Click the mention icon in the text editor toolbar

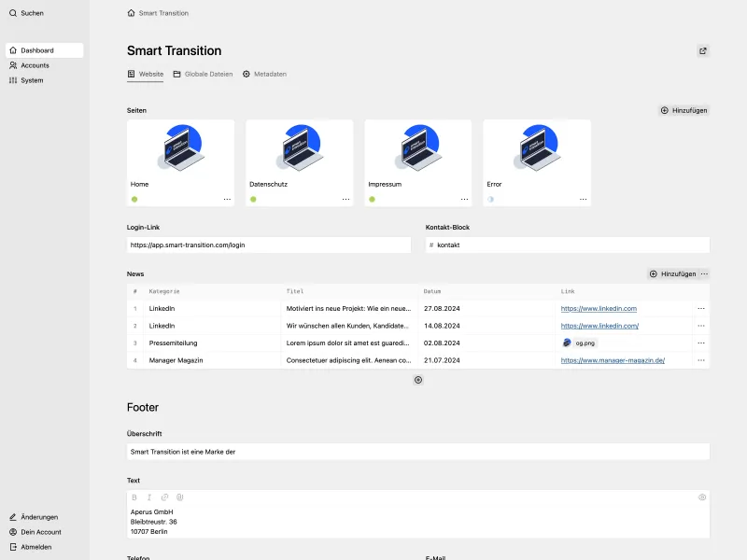(177, 497)
